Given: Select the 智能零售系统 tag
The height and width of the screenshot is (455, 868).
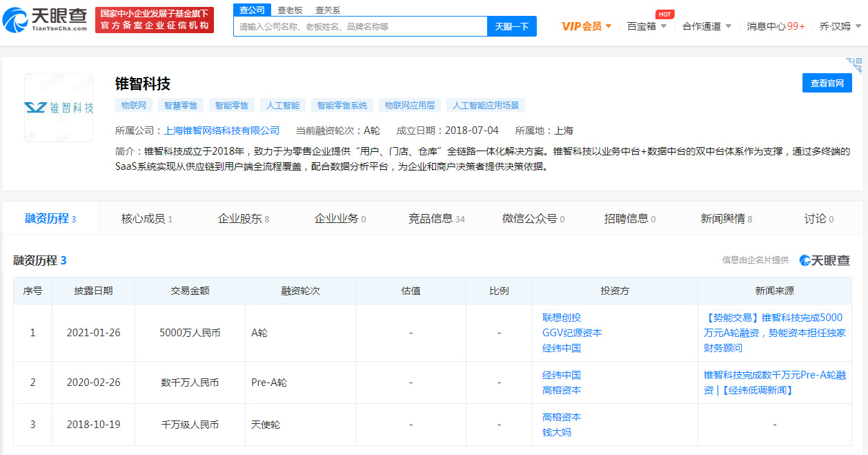Looking at the screenshot, I should 342,105.
